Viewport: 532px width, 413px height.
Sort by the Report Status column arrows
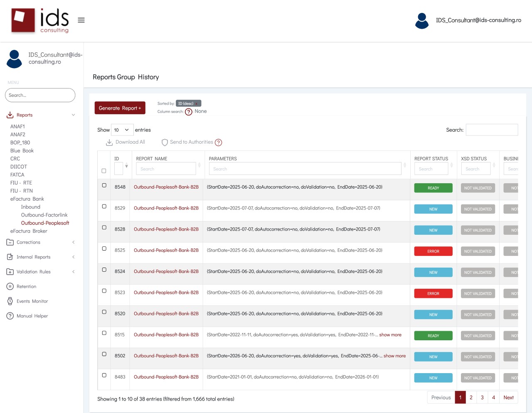(x=452, y=165)
